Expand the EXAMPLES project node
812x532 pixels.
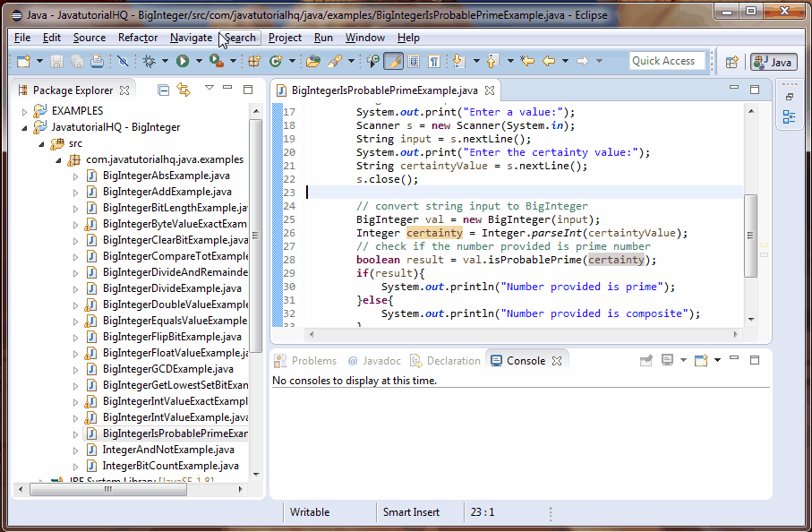[24, 110]
